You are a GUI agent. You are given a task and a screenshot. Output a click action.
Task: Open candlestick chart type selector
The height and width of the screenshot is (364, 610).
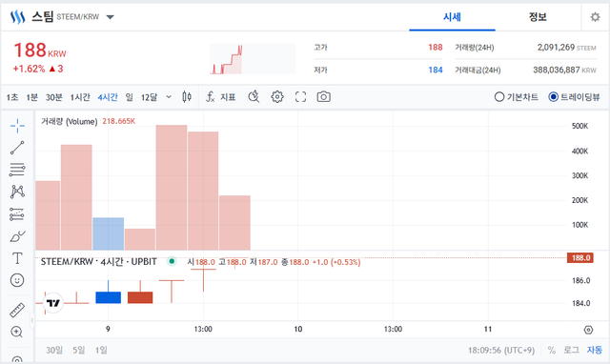(x=187, y=97)
